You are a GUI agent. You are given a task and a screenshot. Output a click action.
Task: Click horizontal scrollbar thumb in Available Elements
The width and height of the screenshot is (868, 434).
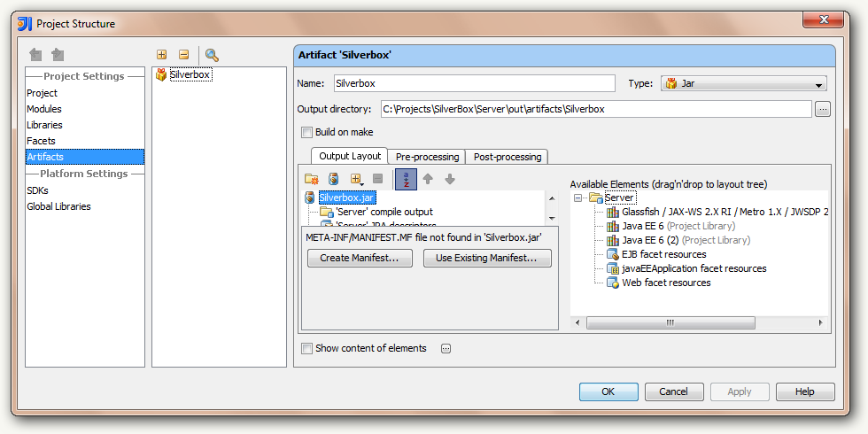670,322
